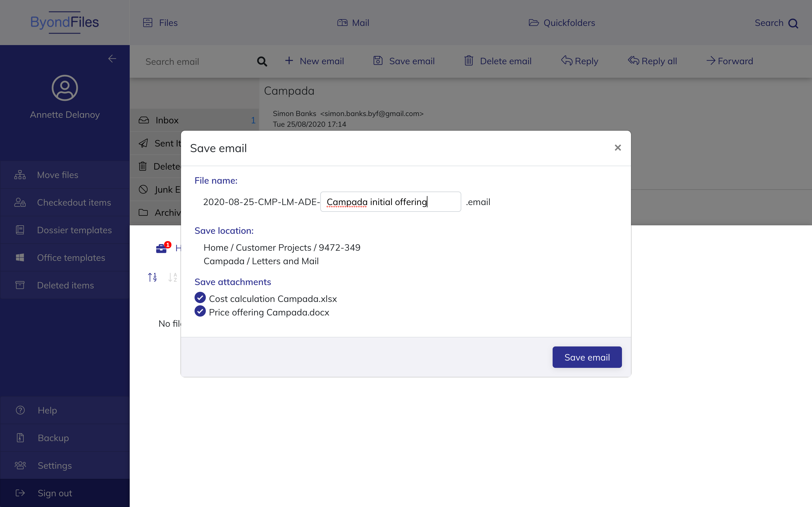Click Sign out at the sidebar bottom
Viewport: 812px width, 507px height.
tap(55, 493)
